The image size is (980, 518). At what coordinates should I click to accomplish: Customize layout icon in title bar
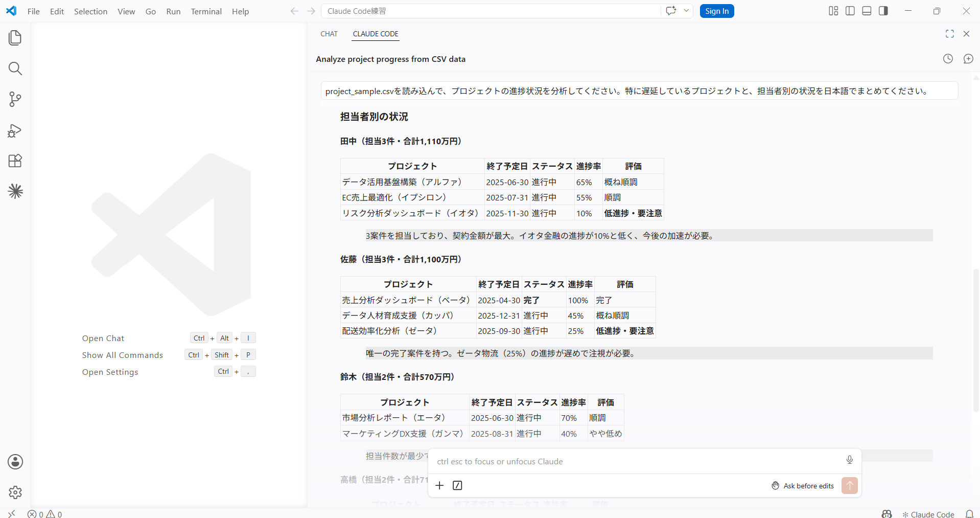833,11
